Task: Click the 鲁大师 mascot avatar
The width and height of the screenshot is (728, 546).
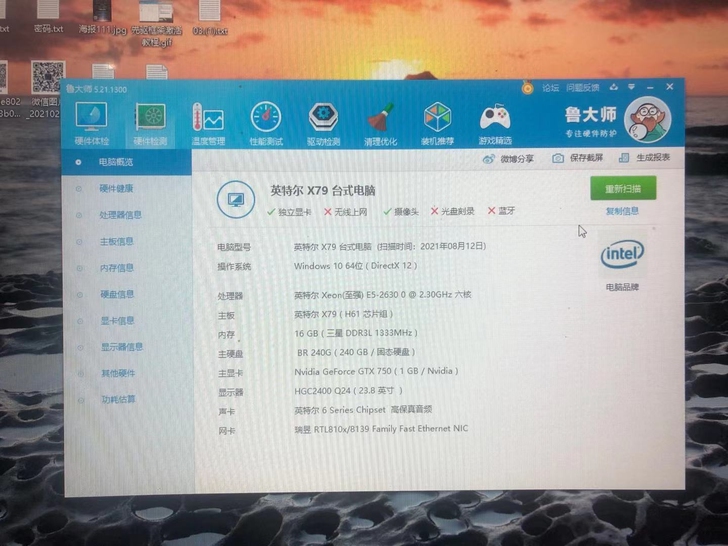Action: click(x=647, y=120)
